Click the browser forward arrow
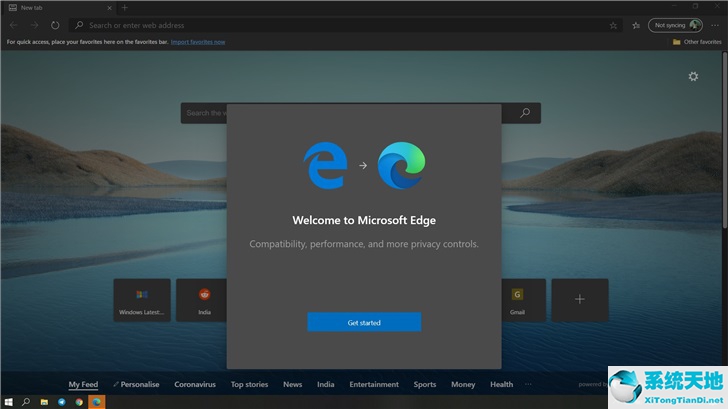The width and height of the screenshot is (728, 409). (x=34, y=25)
